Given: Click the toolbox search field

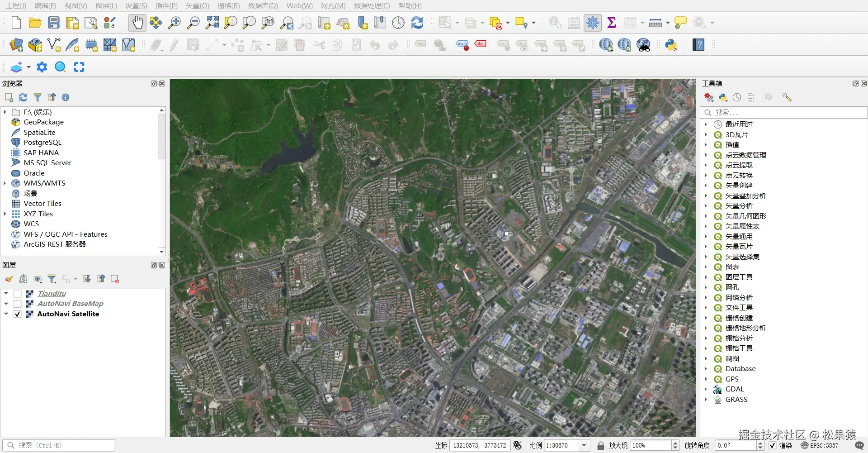Looking at the screenshot, I should 787,112.
